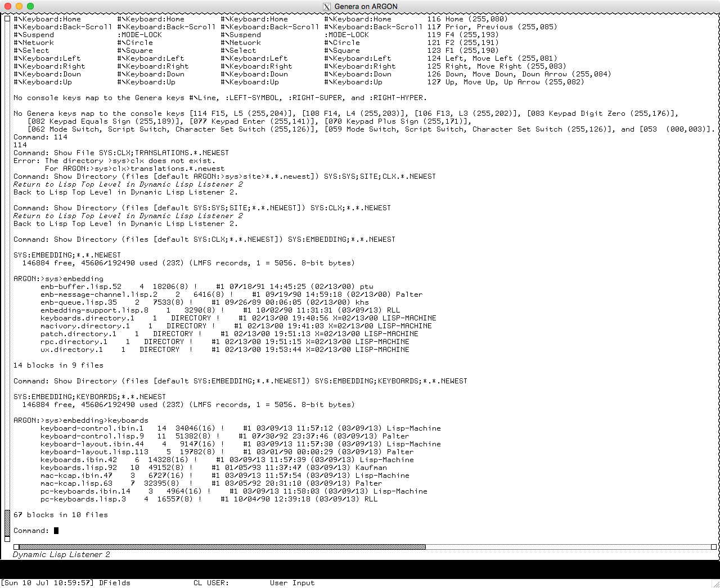Open the macivory.directory.1 folder entry

(x=85, y=326)
